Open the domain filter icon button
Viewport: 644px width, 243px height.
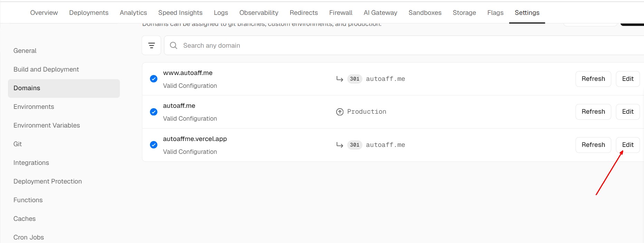[x=151, y=45]
